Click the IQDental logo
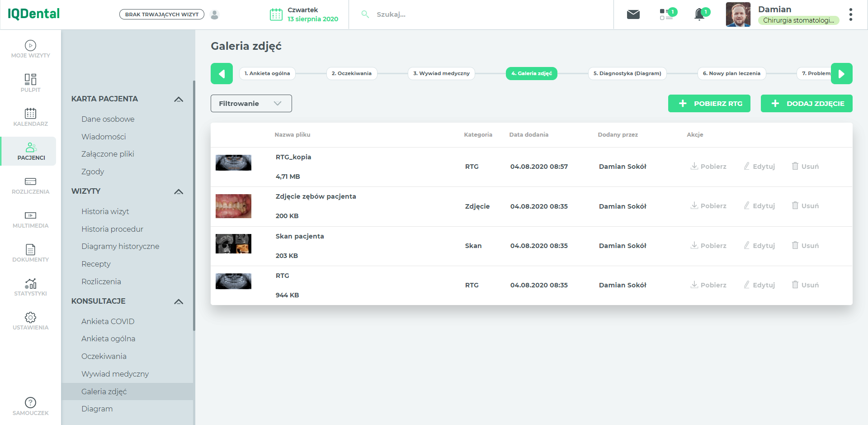The width and height of the screenshot is (868, 425). pos(33,14)
